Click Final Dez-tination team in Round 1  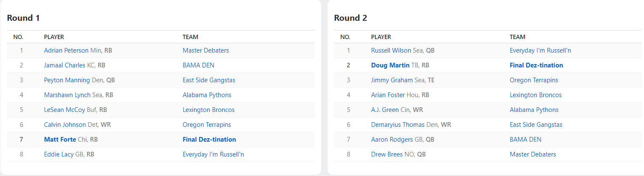[x=209, y=140]
